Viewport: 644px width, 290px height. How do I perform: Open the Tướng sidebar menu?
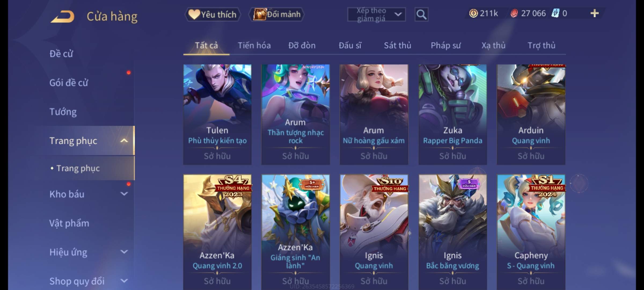pyautogui.click(x=63, y=111)
